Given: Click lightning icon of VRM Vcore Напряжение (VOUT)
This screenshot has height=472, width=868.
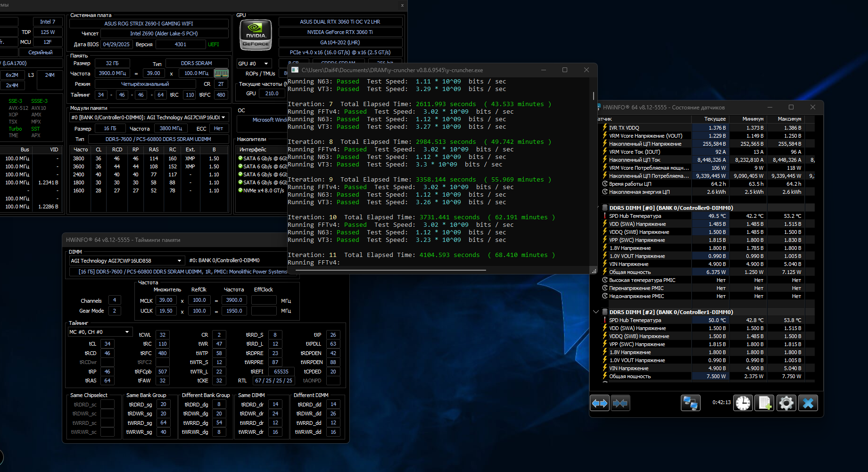Looking at the screenshot, I should click(605, 136).
